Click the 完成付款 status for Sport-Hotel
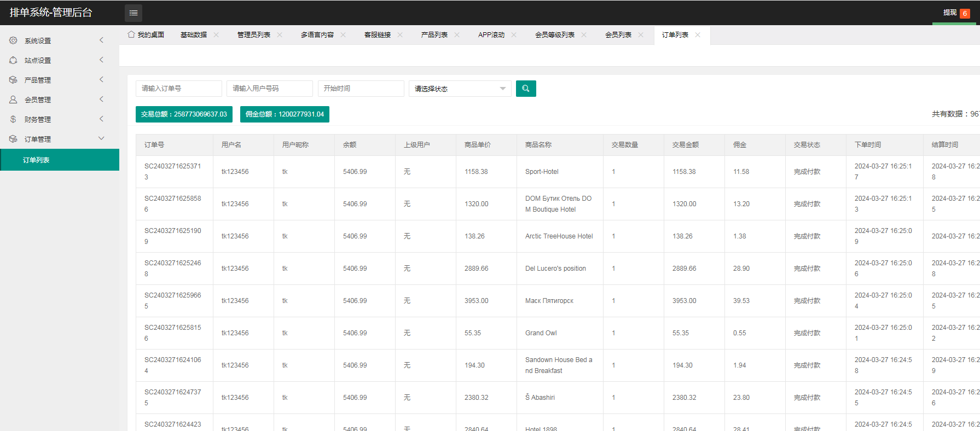The width and height of the screenshot is (980, 431). pyautogui.click(x=807, y=172)
